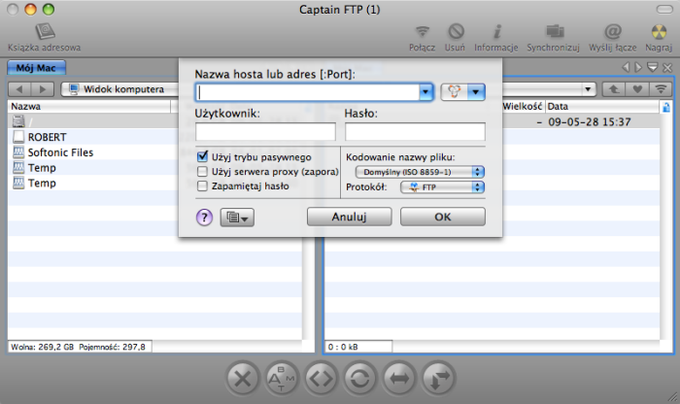Enable Użyj serwera proxy (zapora)
The width and height of the screenshot is (680, 404).
pyautogui.click(x=202, y=172)
